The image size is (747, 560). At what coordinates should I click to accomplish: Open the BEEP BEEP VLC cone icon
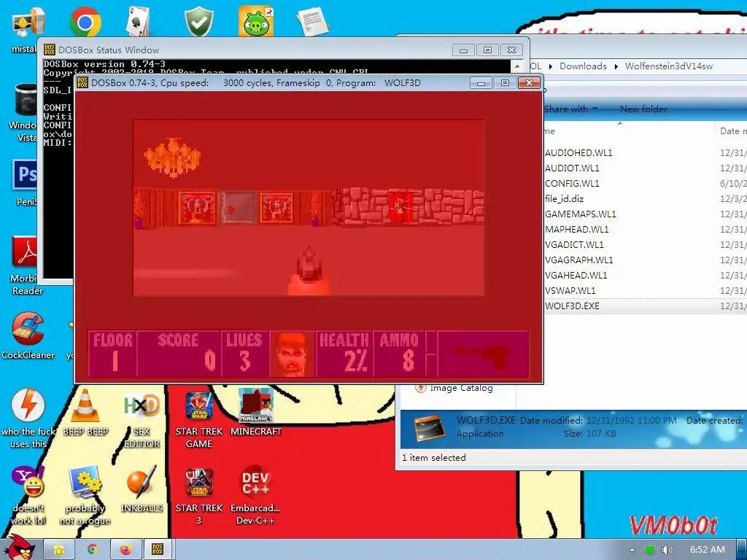click(x=85, y=413)
